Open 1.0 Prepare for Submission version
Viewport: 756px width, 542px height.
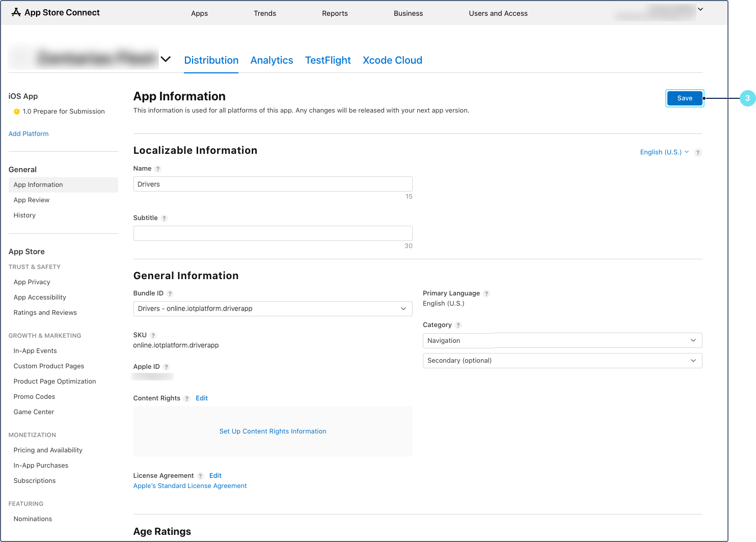coord(64,112)
